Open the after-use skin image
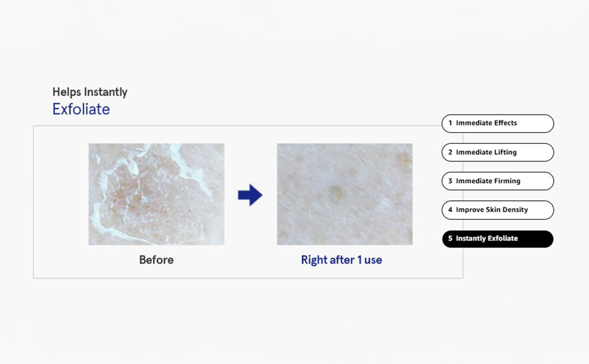Screen dimensions: 589x364 344,194
